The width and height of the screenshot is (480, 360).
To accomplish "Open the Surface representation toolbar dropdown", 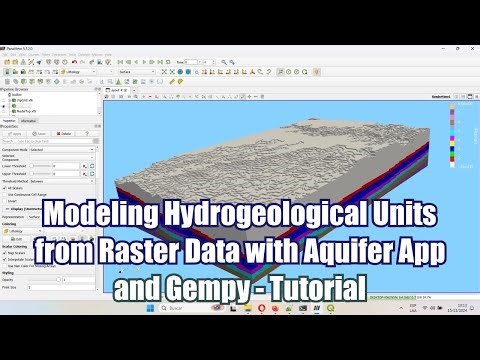I will tap(137, 72).
